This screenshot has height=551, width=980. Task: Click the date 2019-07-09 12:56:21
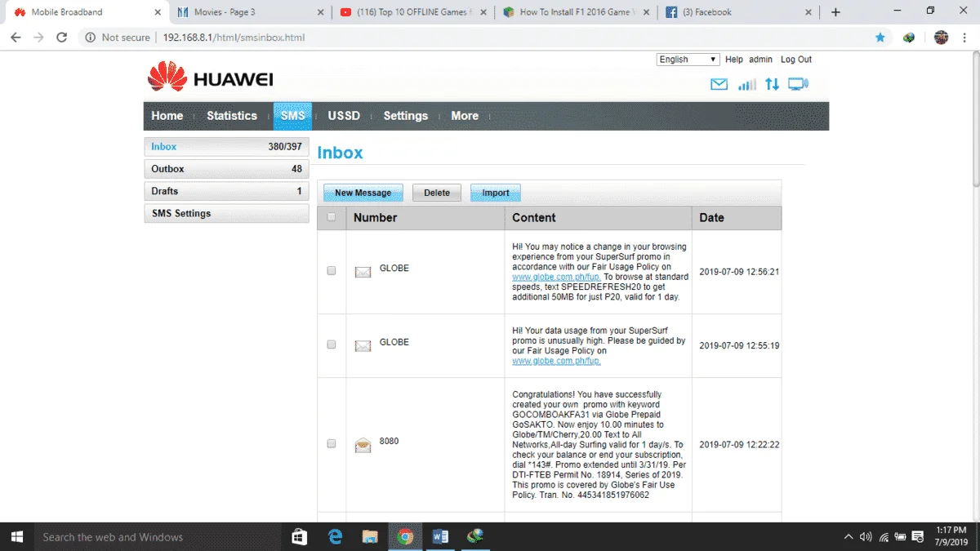(x=739, y=272)
